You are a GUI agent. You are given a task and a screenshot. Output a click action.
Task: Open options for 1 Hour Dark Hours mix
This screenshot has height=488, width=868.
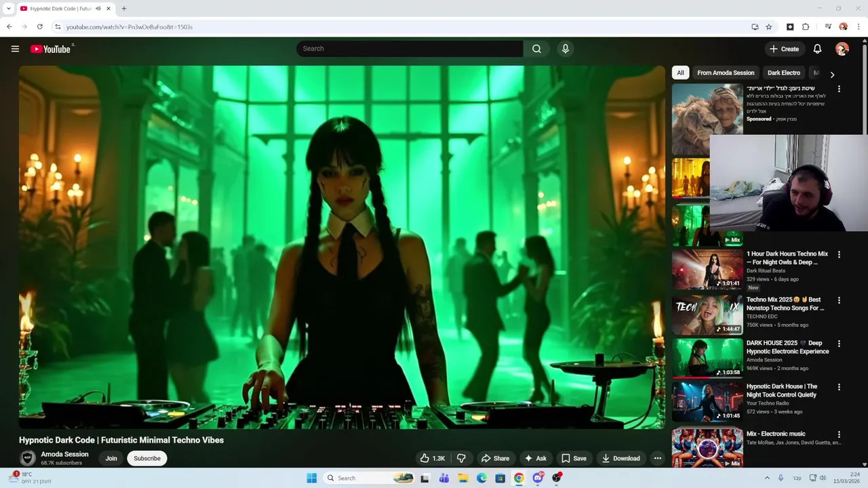(839, 255)
